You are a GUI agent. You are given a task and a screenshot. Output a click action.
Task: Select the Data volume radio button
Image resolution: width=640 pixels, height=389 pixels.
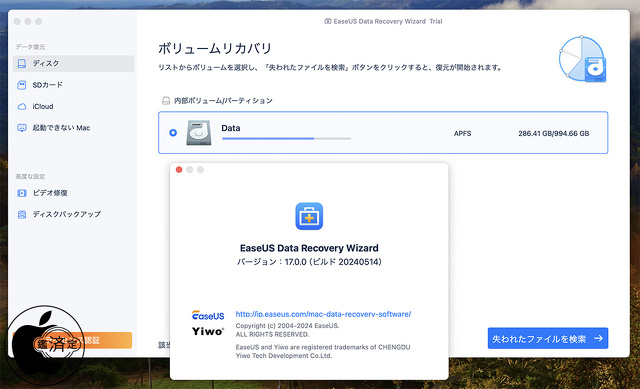coord(173,133)
